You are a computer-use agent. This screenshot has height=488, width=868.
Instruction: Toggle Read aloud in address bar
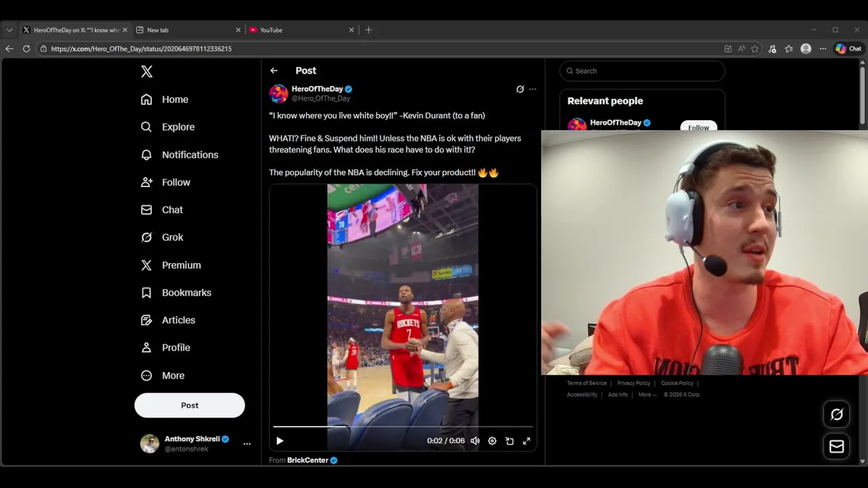741,49
